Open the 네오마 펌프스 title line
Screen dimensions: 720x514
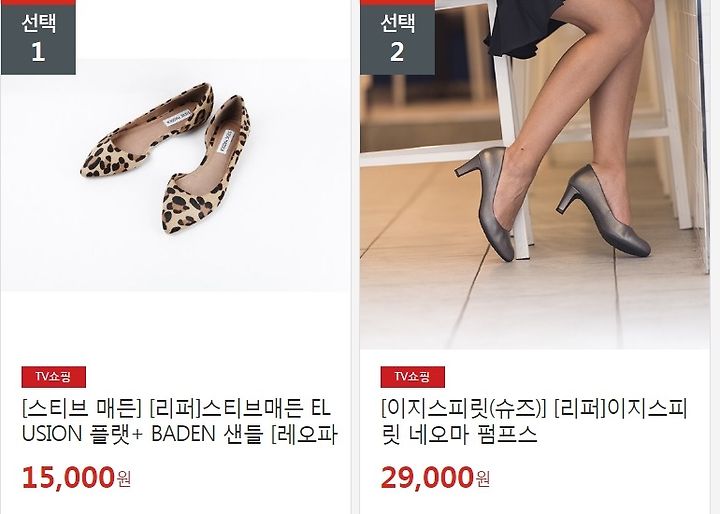[459, 434]
